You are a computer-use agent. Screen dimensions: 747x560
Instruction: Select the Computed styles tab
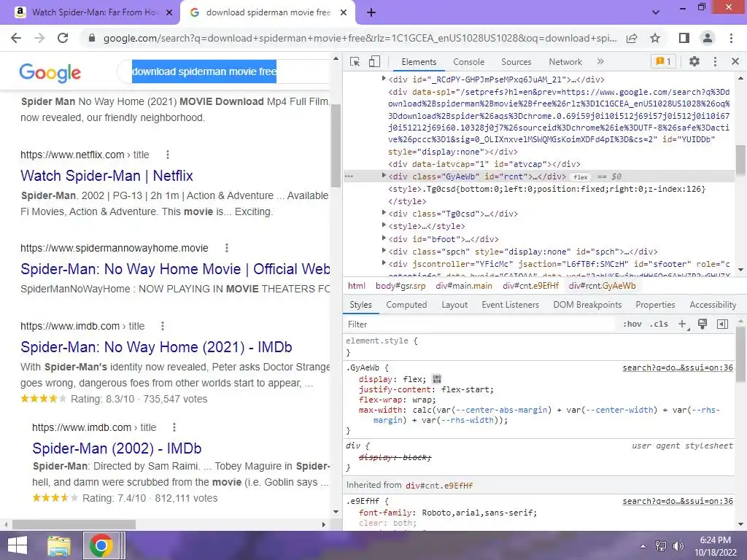[406, 305]
